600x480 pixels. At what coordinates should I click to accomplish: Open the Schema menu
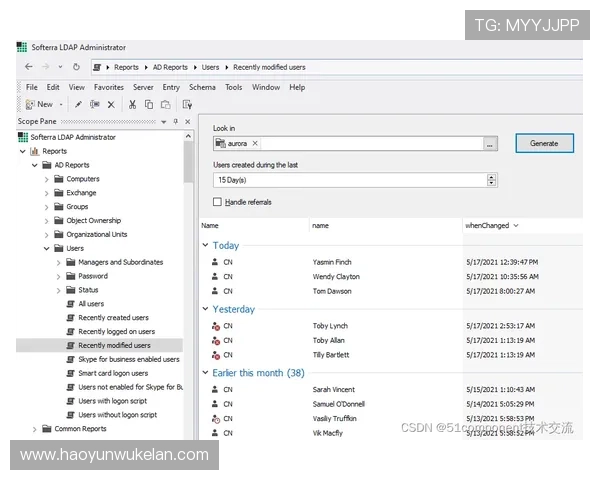201,87
